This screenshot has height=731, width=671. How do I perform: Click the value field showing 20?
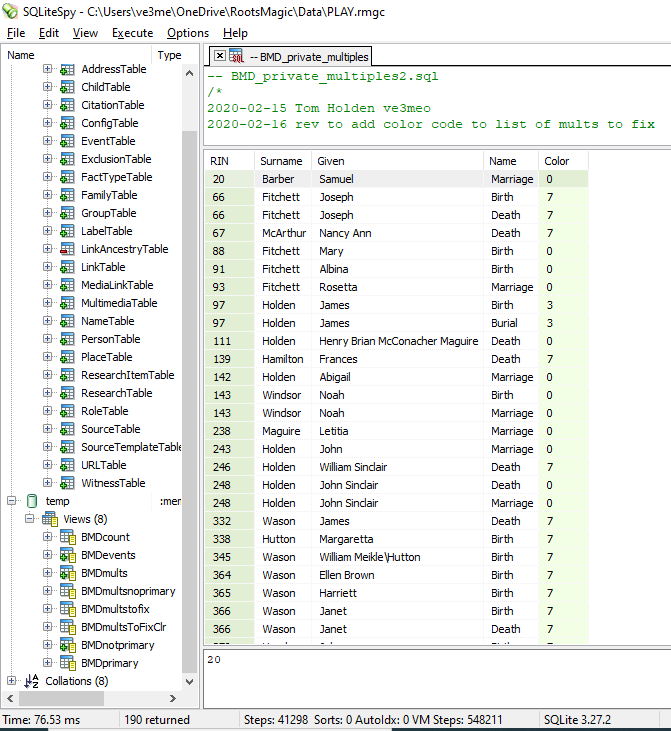437,678
